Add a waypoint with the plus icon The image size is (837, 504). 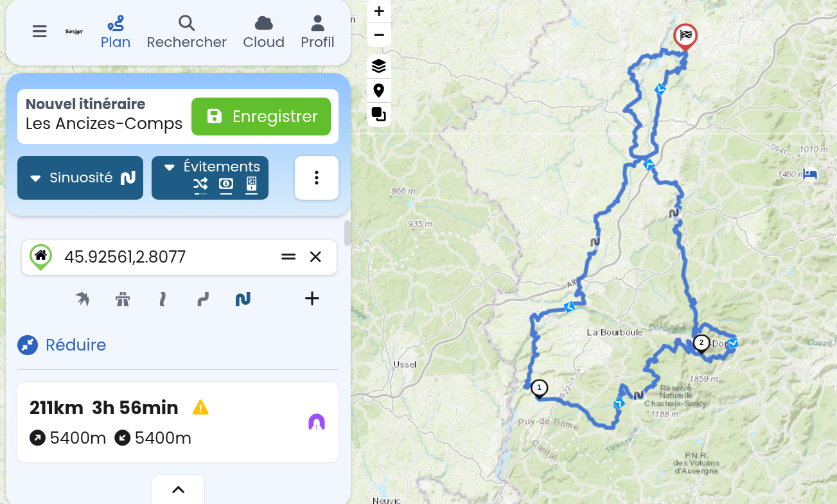[x=312, y=299]
